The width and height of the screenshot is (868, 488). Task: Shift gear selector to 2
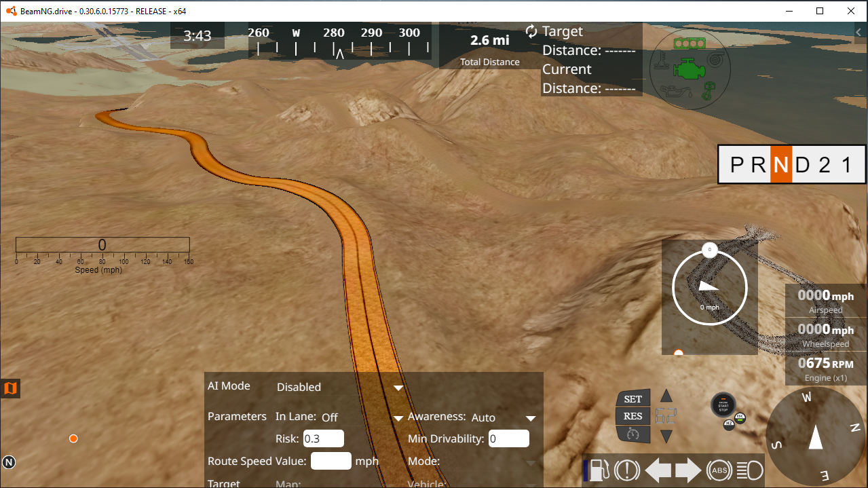825,165
